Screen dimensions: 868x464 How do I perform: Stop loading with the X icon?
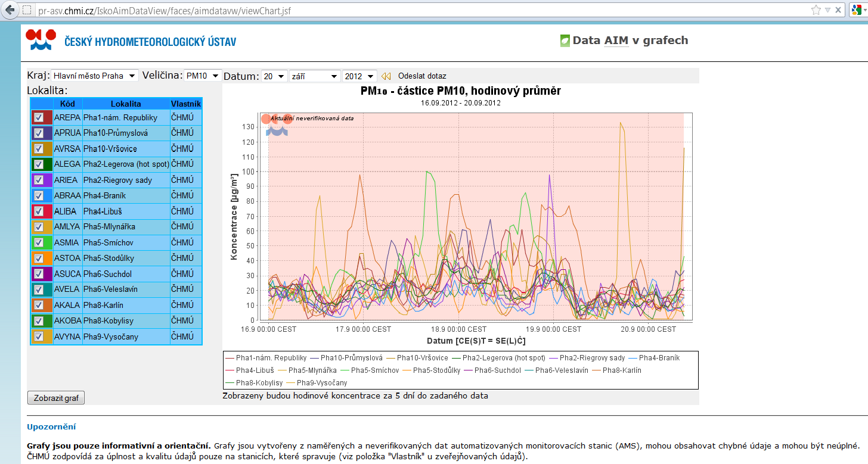click(838, 10)
